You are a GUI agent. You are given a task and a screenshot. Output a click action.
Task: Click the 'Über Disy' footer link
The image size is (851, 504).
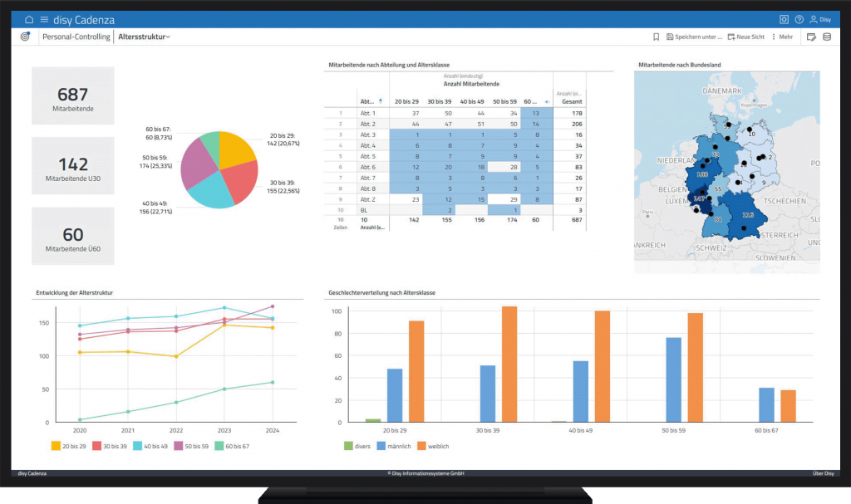click(822, 473)
